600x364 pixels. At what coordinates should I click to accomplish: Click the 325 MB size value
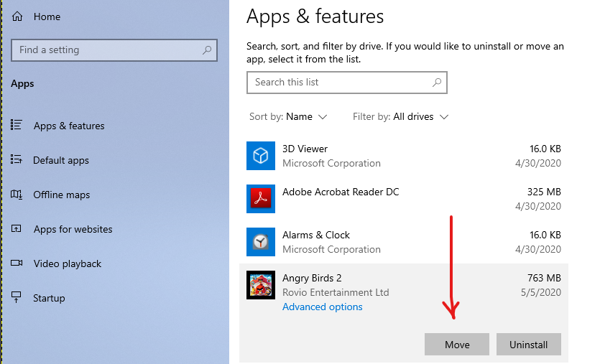tap(544, 192)
